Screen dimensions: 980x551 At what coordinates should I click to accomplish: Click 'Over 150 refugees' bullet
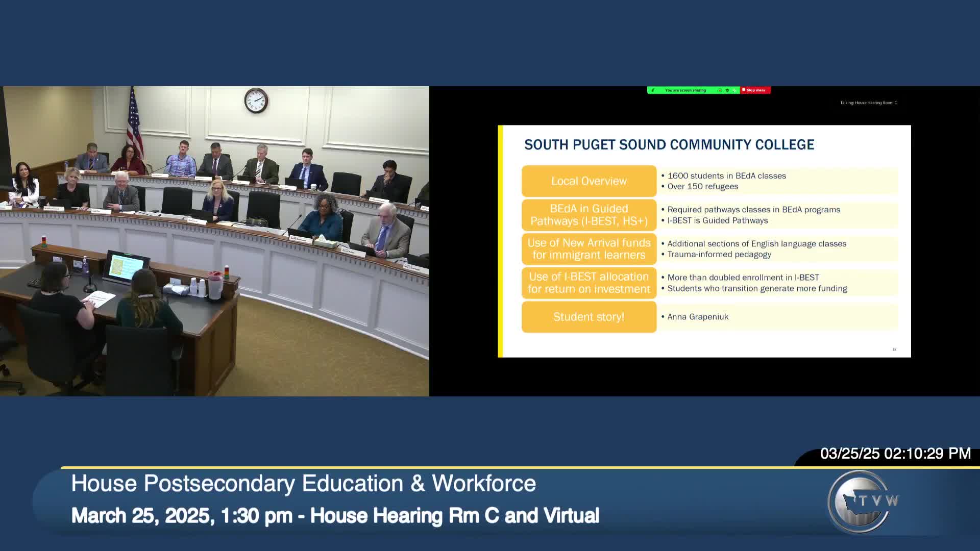[x=703, y=186]
